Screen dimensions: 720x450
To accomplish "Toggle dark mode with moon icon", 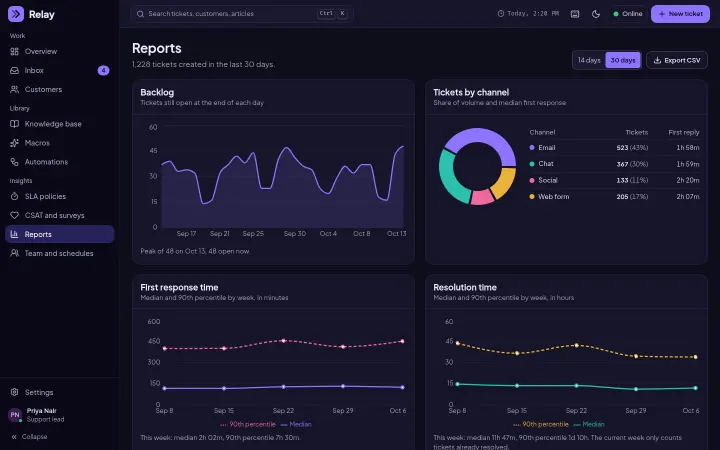I will (x=596, y=14).
